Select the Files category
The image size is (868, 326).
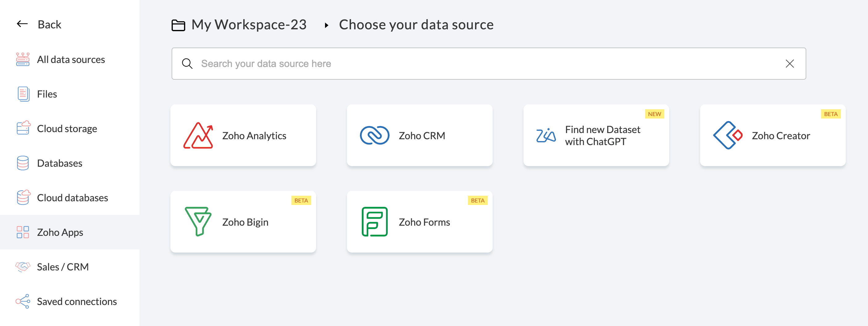tap(47, 94)
